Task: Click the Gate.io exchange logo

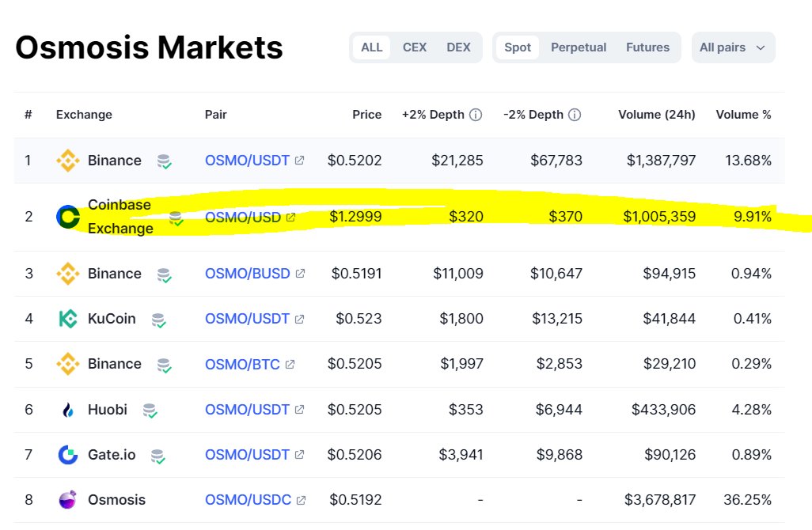Action: point(66,455)
